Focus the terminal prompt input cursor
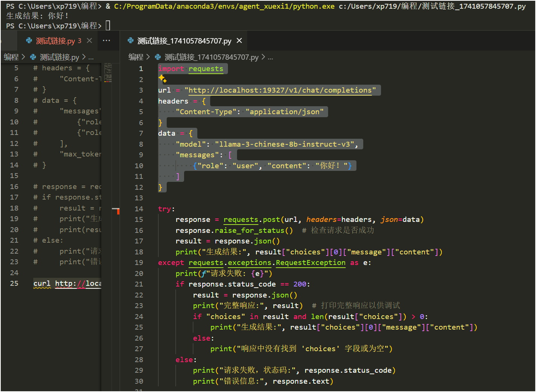The width and height of the screenshot is (536, 392). 108,26
